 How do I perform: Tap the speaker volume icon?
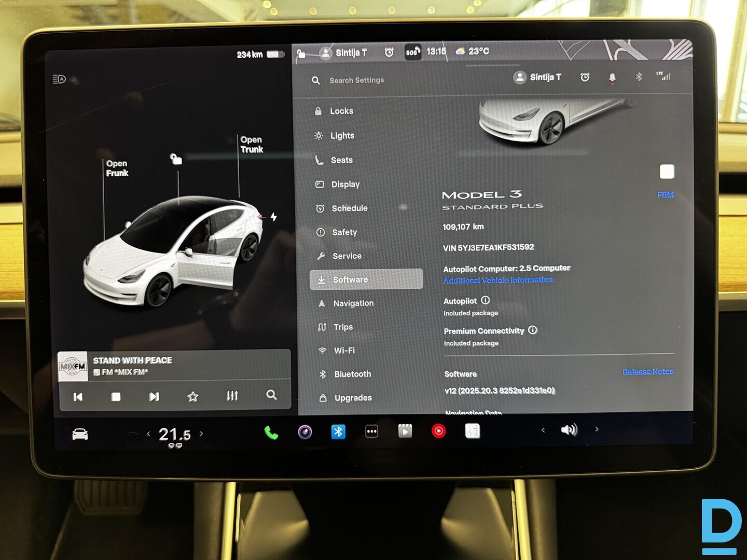569,430
